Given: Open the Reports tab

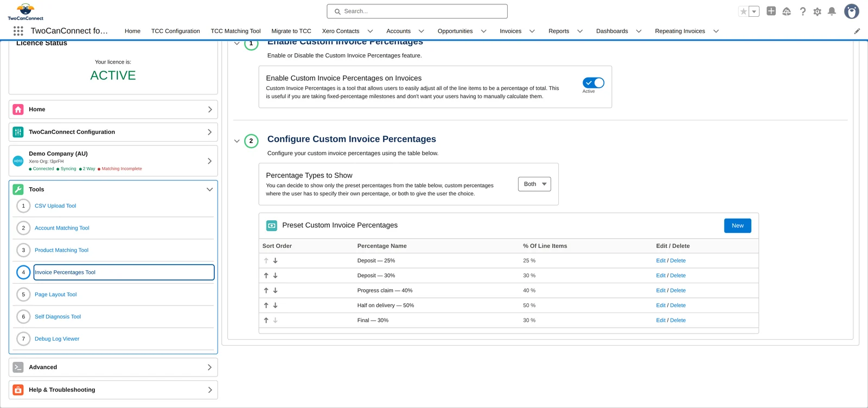Looking at the screenshot, I should coord(559,31).
